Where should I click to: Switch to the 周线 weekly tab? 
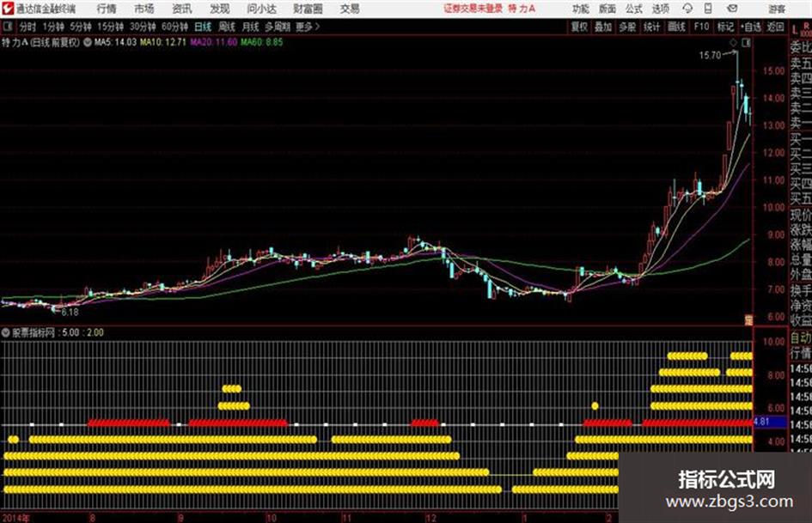227,27
